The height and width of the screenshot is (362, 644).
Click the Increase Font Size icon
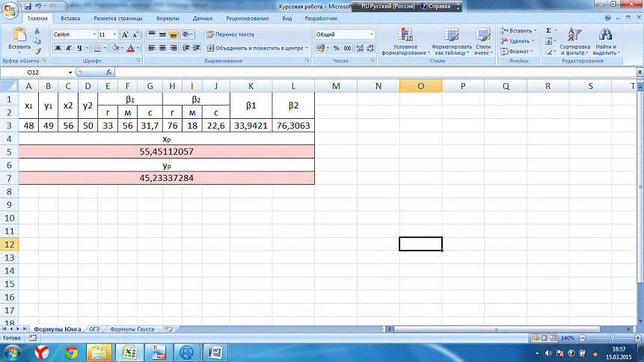tap(125, 34)
